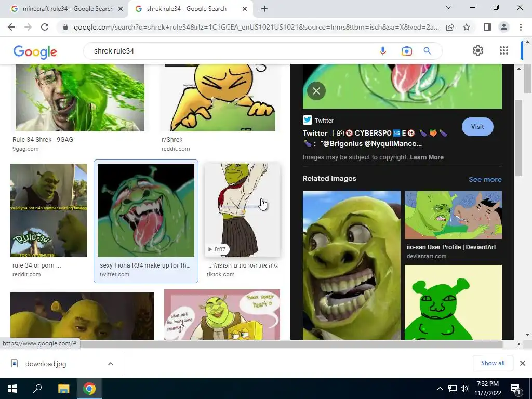The height and width of the screenshot is (399, 532).
Task: Focus the browser address bar URL
Action: click(256, 27)
